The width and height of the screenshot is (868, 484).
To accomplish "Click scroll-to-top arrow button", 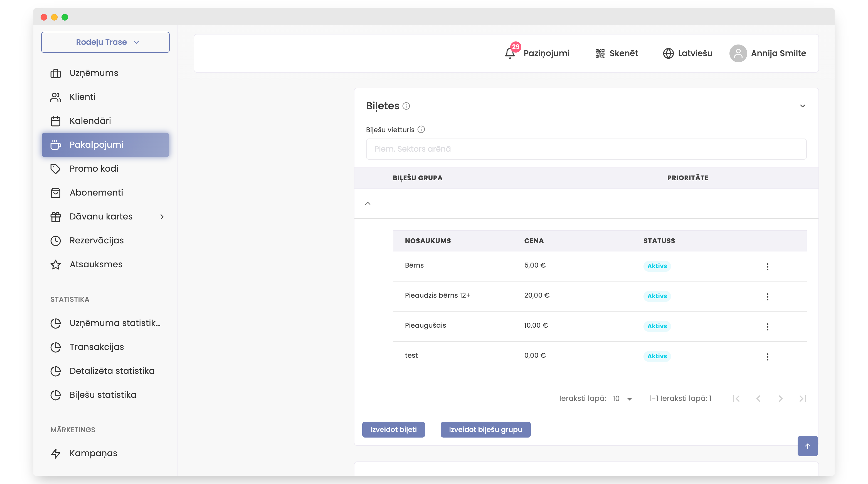I will (x=807, y=446).
